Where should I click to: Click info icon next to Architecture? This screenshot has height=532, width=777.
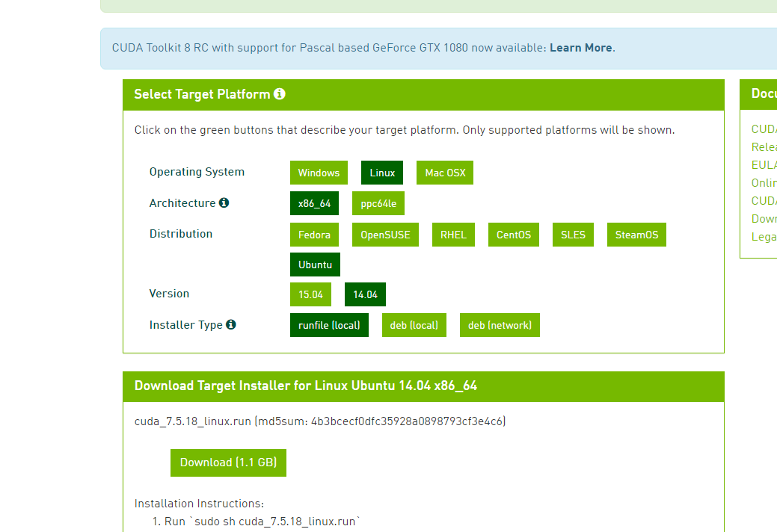tap(224, 202)
